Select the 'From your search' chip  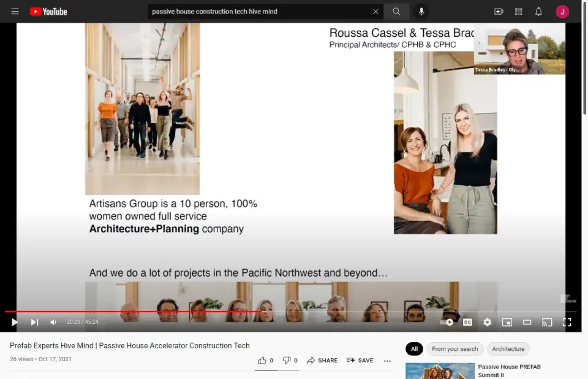point(454,349)
